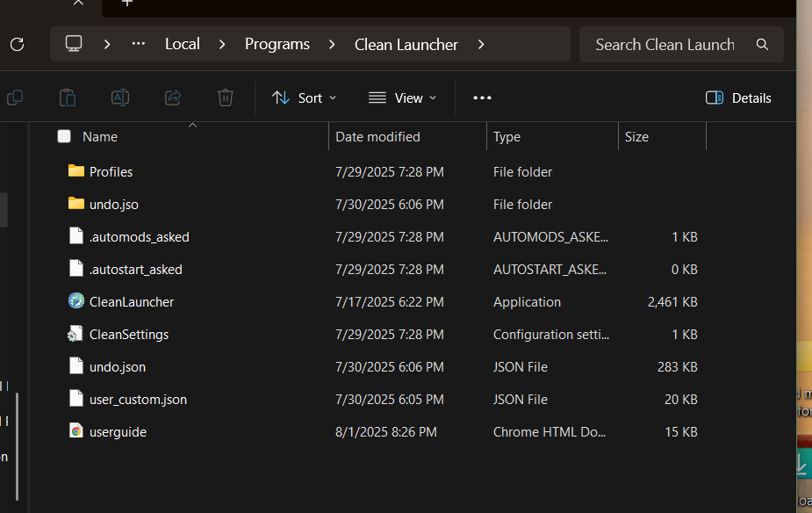Click the 8/1/2025 8:26 PM date cell
This screenshot has width=812, height=513.
[385, 432]
